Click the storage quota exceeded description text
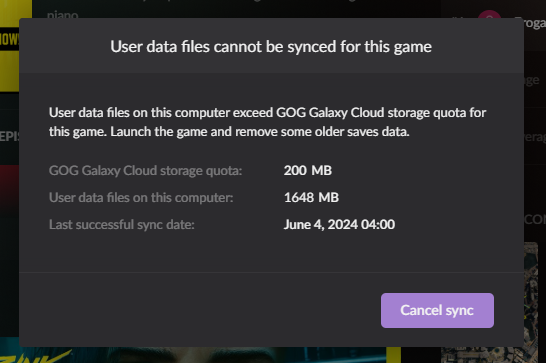 click(x=267, y=122)
